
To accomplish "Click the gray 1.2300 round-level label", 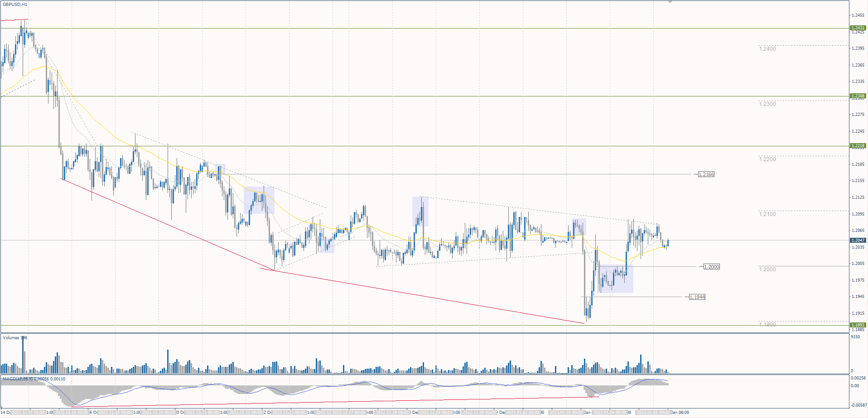I will 767,104.
